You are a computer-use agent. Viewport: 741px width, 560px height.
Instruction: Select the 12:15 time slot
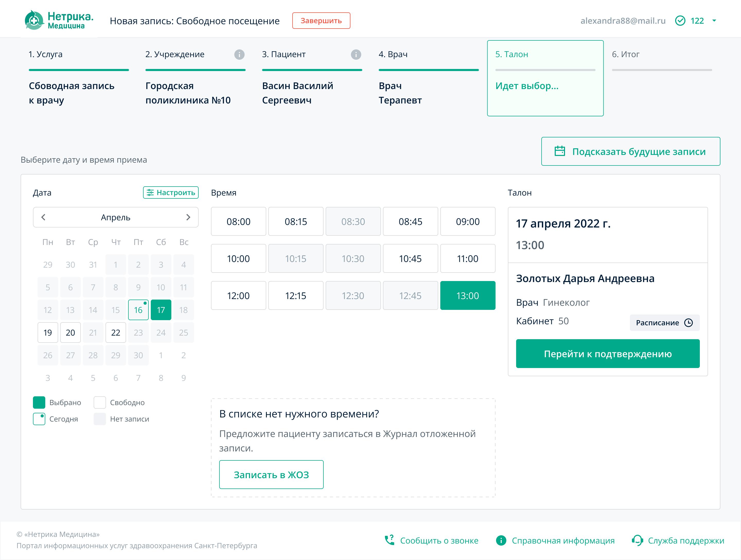point(295,296)
